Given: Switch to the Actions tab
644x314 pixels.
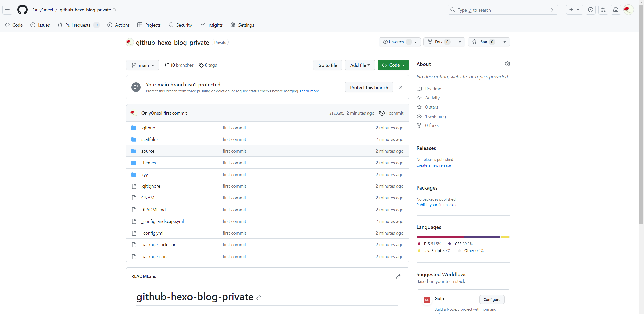Looking at the screenshot, I should tap(118, 25).
